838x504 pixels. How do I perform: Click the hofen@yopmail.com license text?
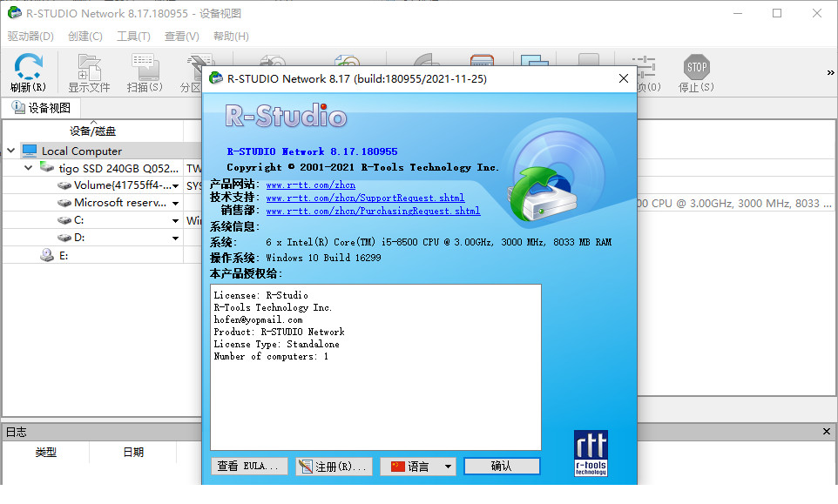click(258, 319)
